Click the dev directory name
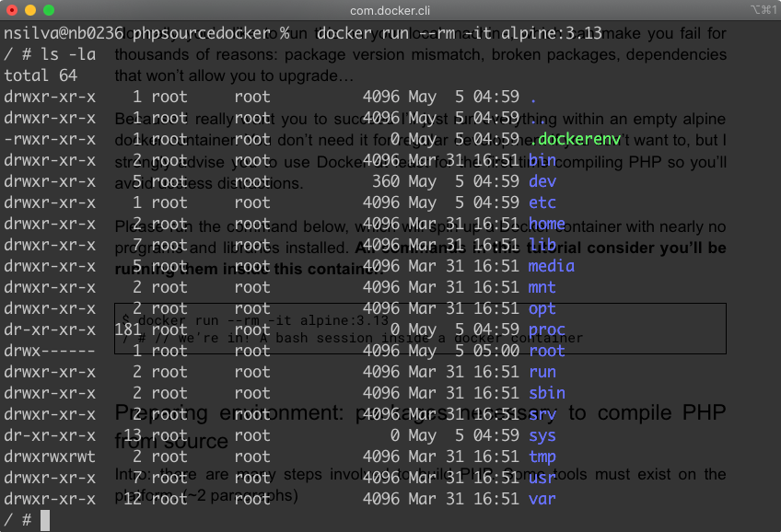This screenshot has width=781, height=532. pyautogui.click(x=542, y=181)
